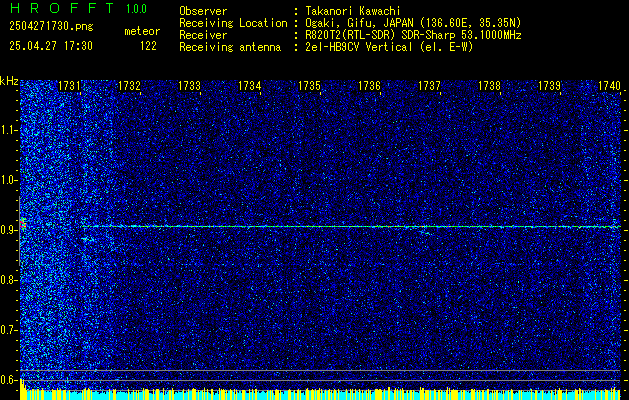This screenshot has width=629, height=400.
Task: Click the kHz axis unit label
Action: pyautogui.click(x=9, y=81)
